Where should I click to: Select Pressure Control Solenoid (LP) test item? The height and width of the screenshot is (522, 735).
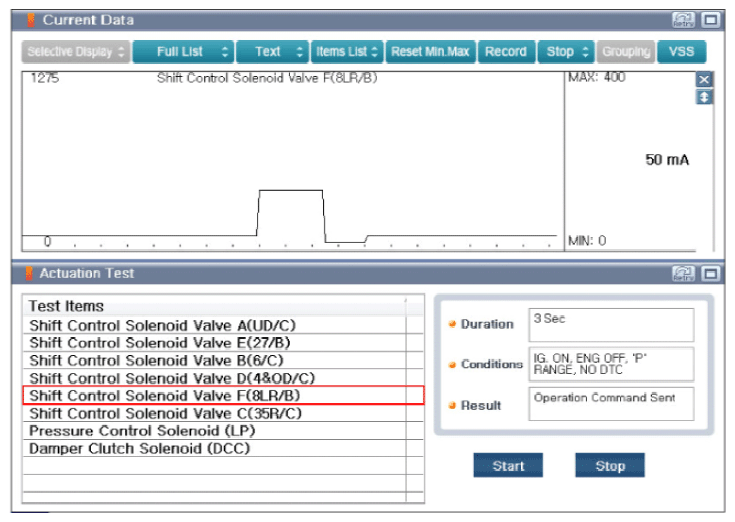click(x=215, y=431)
